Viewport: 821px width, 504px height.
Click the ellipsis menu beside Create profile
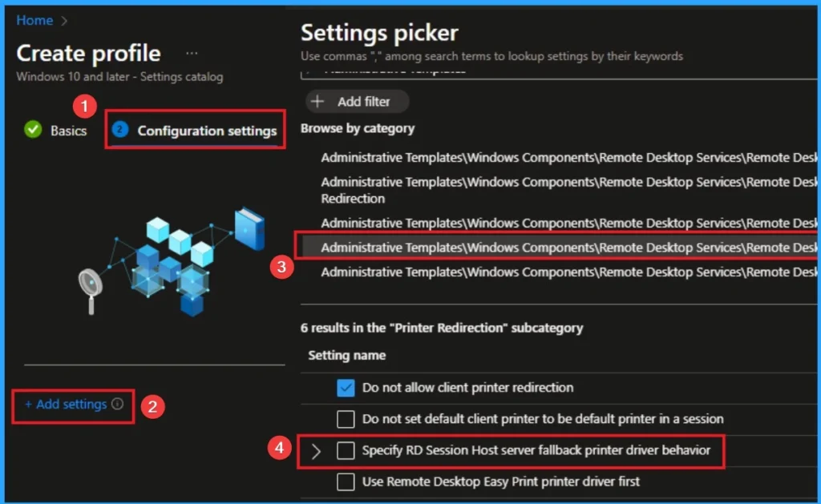192,53
